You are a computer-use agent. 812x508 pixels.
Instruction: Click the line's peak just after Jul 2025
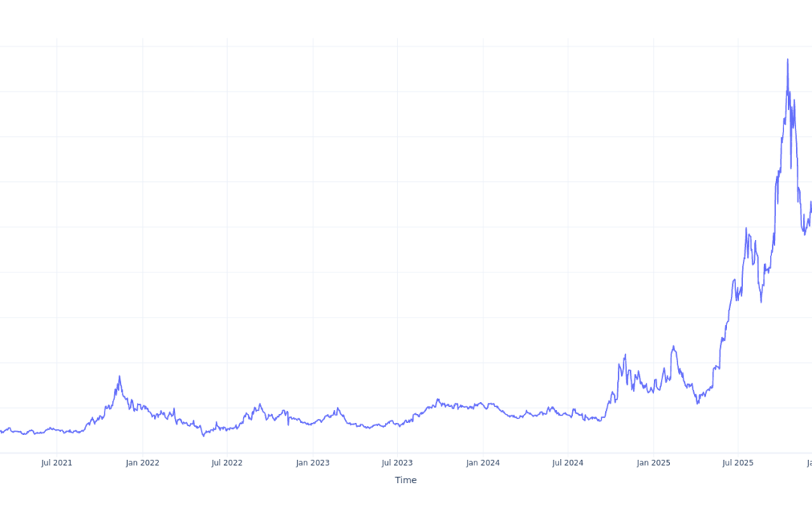pos(746,228)
